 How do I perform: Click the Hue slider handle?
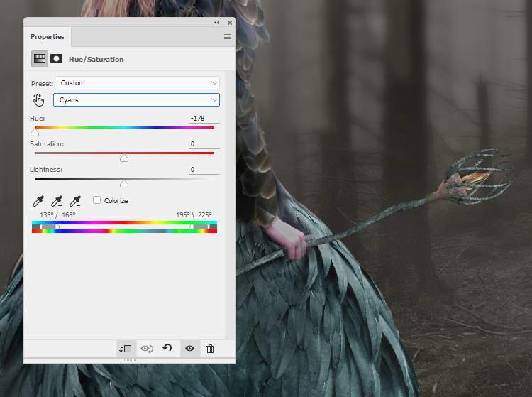(x=35, y=133)
